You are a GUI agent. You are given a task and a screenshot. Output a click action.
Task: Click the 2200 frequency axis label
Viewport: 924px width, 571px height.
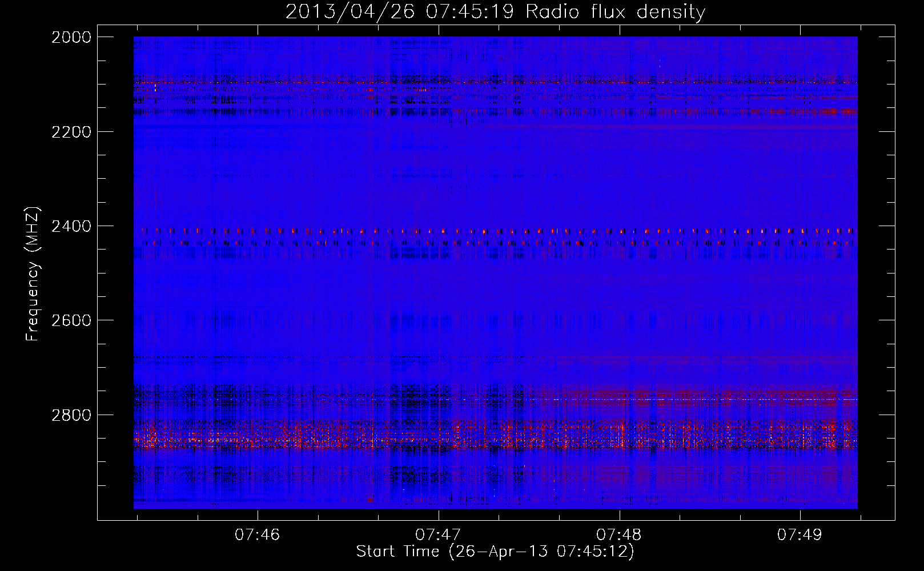pos(71,132)
